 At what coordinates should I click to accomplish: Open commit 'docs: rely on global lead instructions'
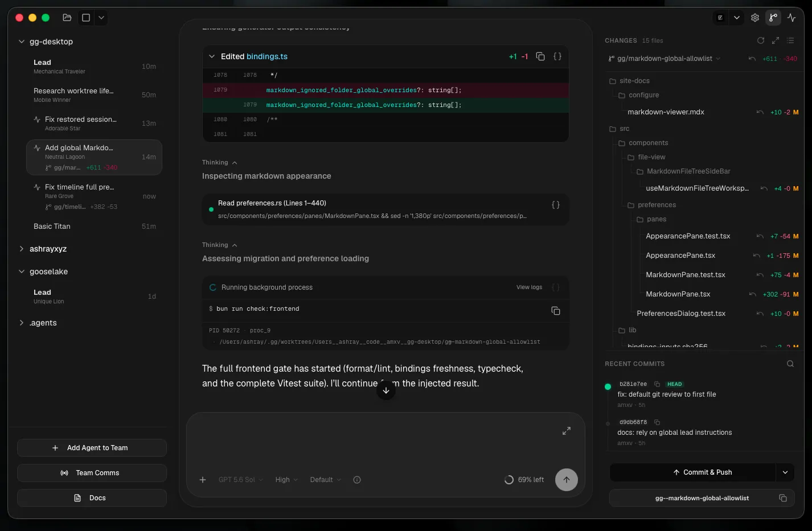[x=674, y=433]
